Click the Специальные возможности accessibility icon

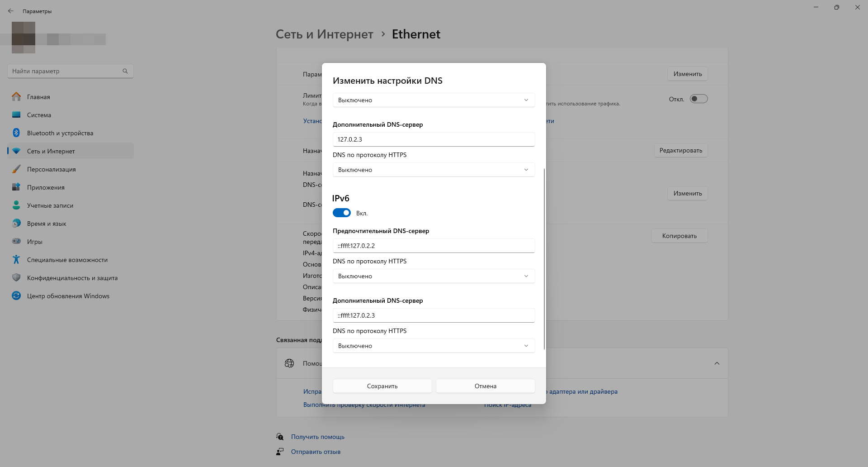pos(16,260)
